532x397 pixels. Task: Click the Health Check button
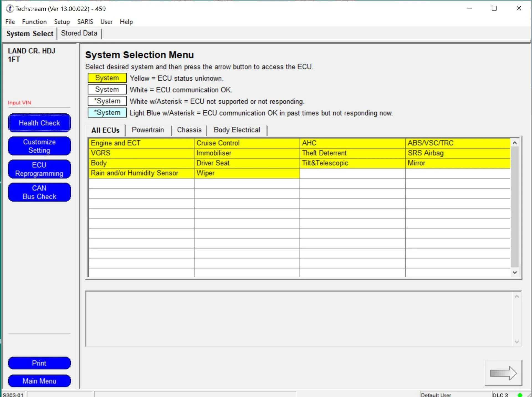coord(39,123)
